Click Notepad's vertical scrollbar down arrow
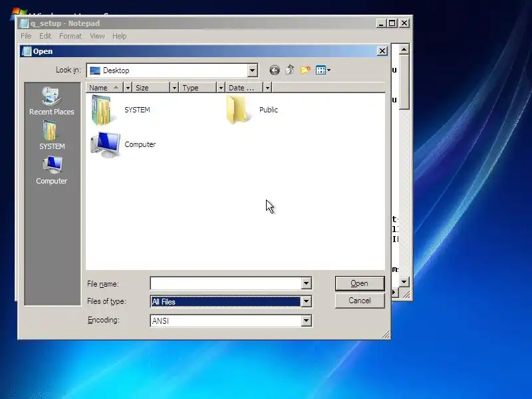The width and height of the screenshot is (532, 399). [x=404, y=281]
